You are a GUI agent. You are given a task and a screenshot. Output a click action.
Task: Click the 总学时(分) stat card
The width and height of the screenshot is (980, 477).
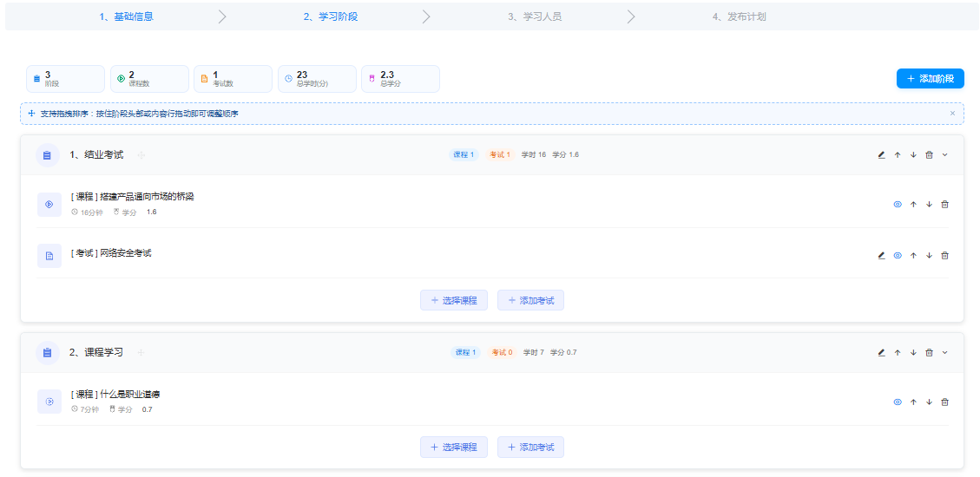pyautogui.click(x=317, y=79)
